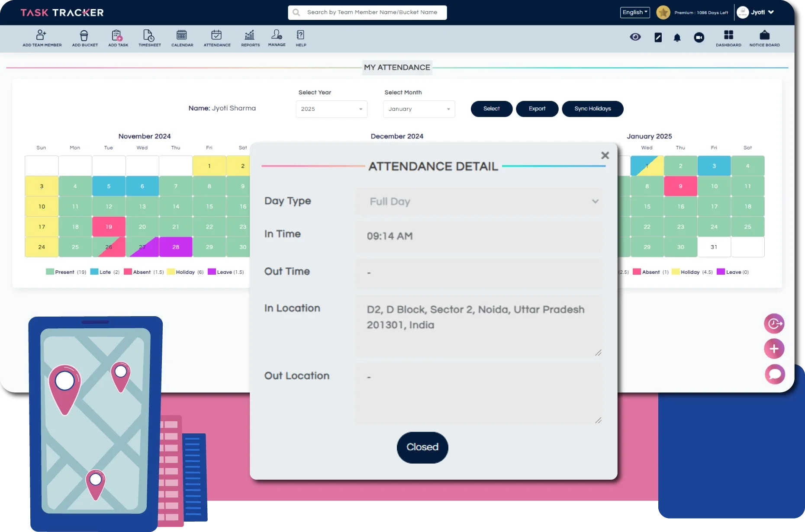Open the Reports icon
This screenshot has width=805, height=532.
point(250,38)
